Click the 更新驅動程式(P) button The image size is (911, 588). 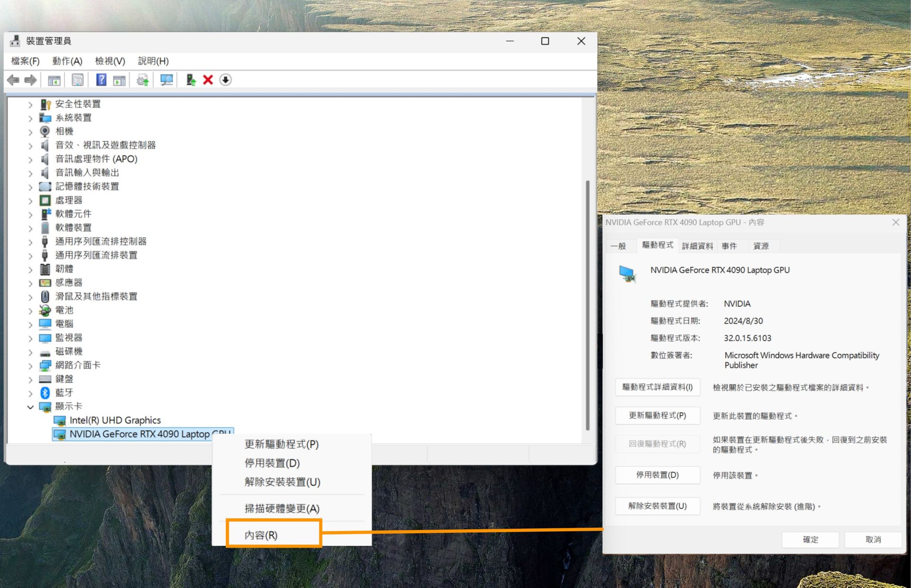pos(657,415)
